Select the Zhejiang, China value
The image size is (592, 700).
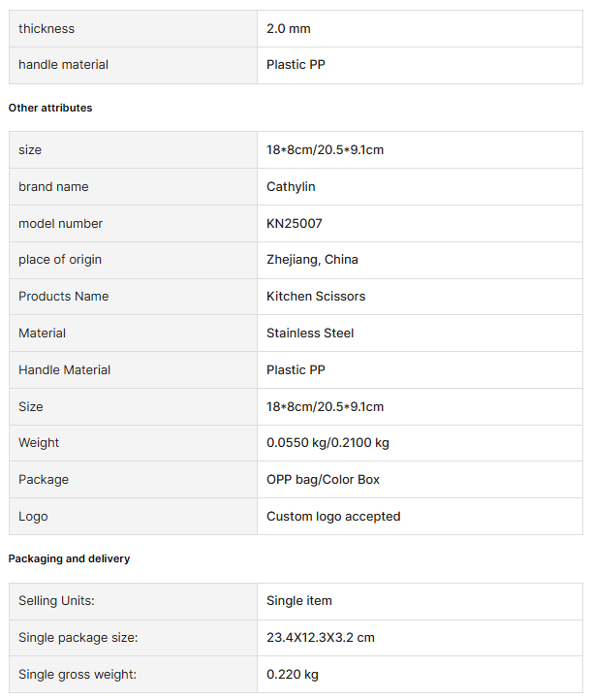click(312, 260)
